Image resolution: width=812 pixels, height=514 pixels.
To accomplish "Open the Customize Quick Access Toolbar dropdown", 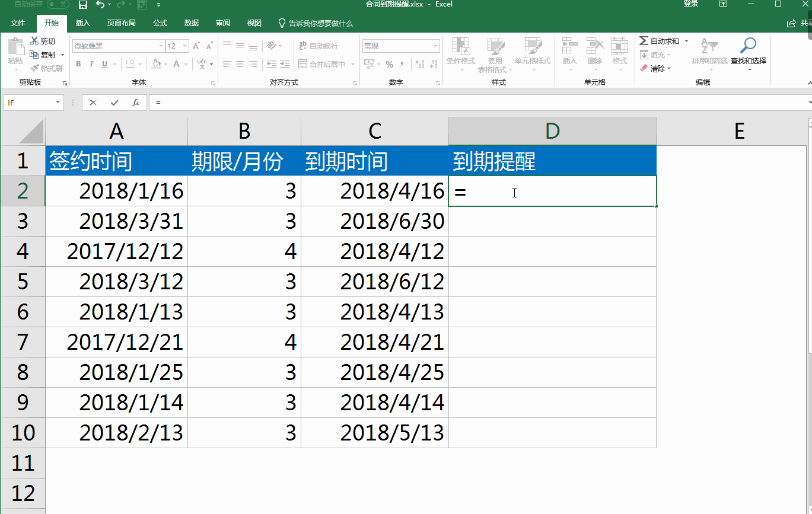I will tap(158, 5).
